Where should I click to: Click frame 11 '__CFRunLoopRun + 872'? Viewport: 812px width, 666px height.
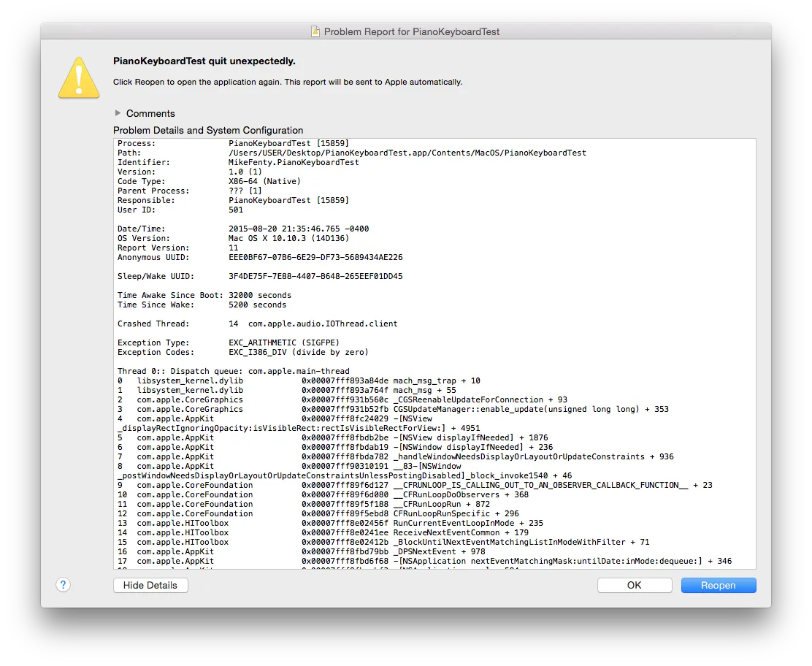[441, 505]
